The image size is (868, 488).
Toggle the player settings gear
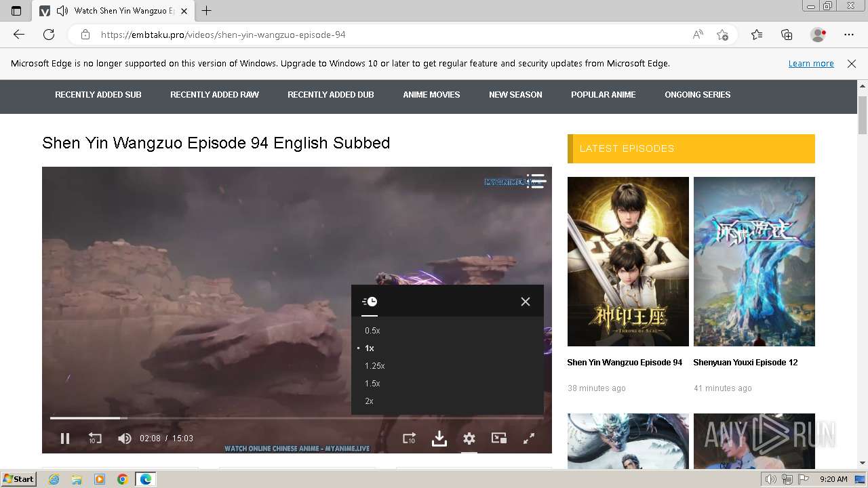pyautogui.click(x=469, y=439)
